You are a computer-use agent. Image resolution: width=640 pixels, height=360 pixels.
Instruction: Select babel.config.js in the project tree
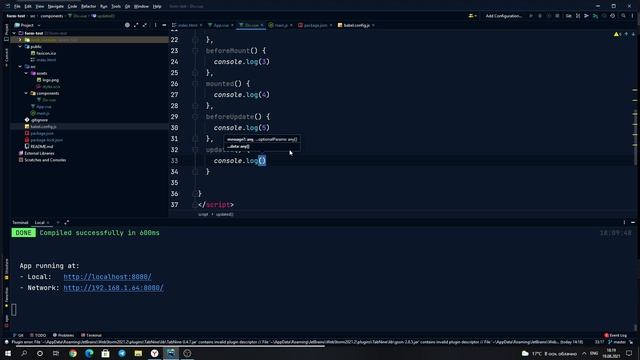coord(40,127)
